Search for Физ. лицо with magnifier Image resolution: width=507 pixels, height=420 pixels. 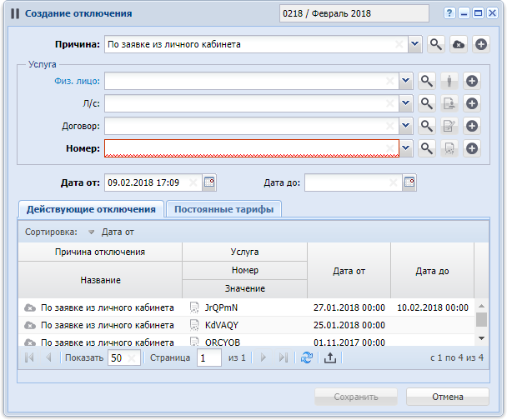(x=426, y=81)
